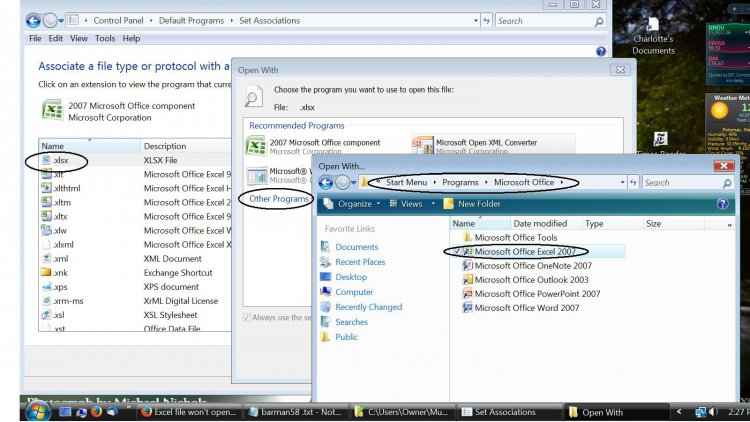750x422 pixels.
Task: Click the .xlsx extension row
Action: pos(135,160)
